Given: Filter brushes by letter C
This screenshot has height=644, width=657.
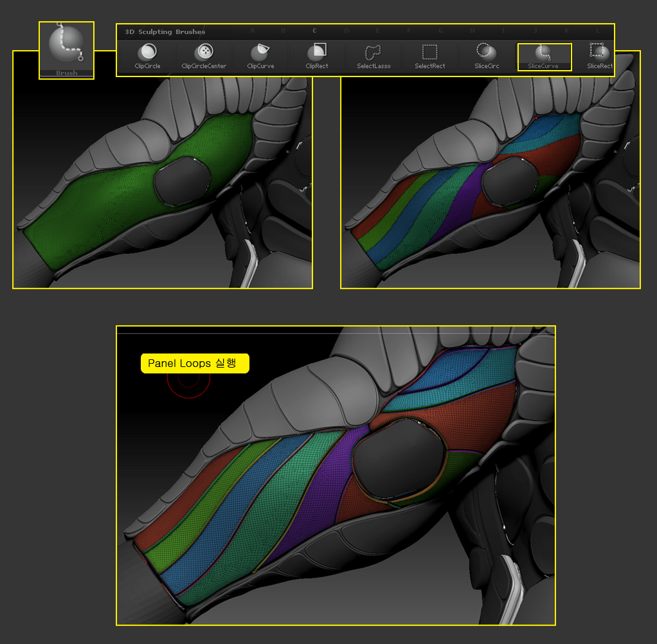Looking at the screenshot, I should point(314,31).
